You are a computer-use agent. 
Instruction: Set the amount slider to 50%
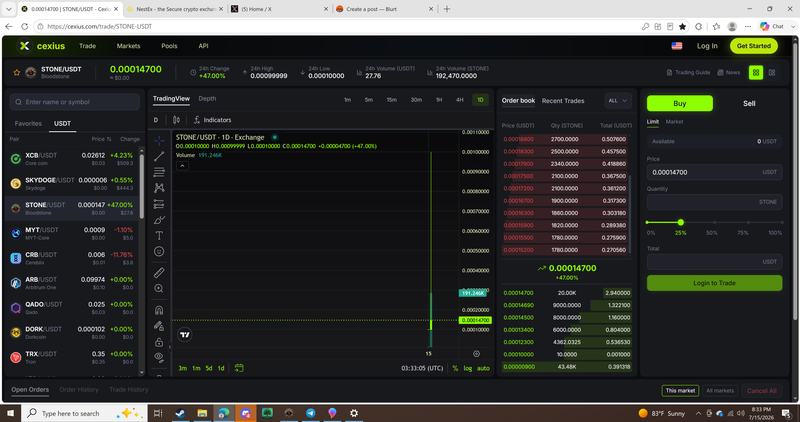pyautogui.click(x=714, y=222)
